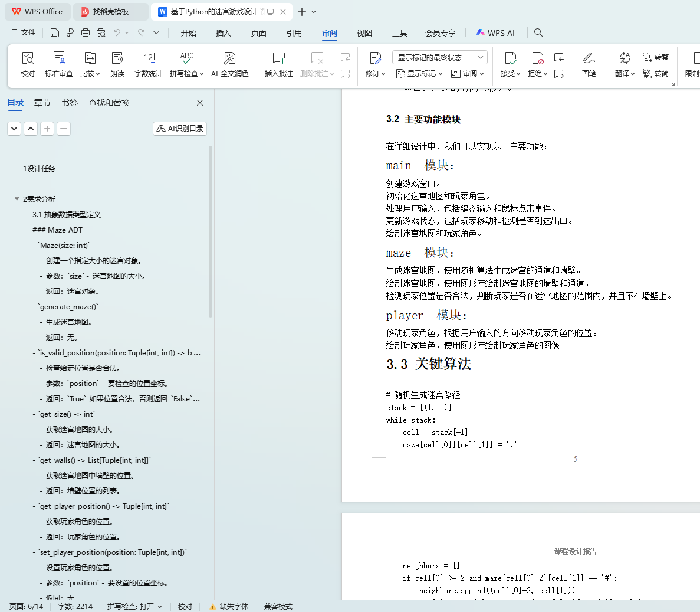Click 页面: 6/14 page indicator
Viewport: 700px width, 612px height.
[27, 606]
